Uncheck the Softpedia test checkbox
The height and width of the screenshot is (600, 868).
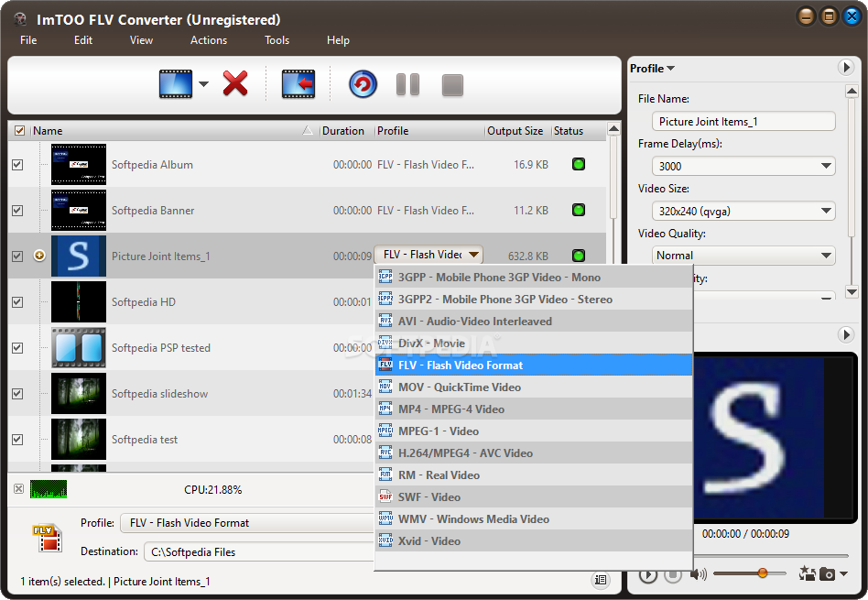pyautogui.click(x=17, y=440)
